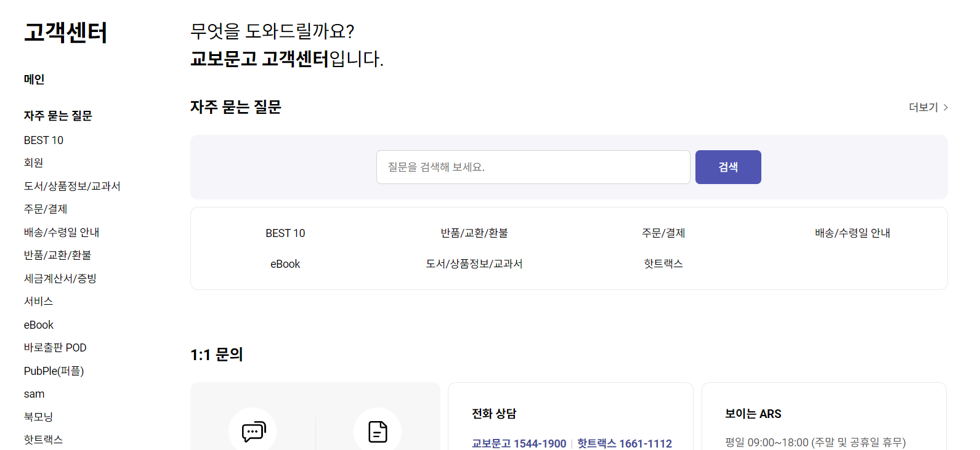Select 바로출판 POD in the sidebar

55,348
